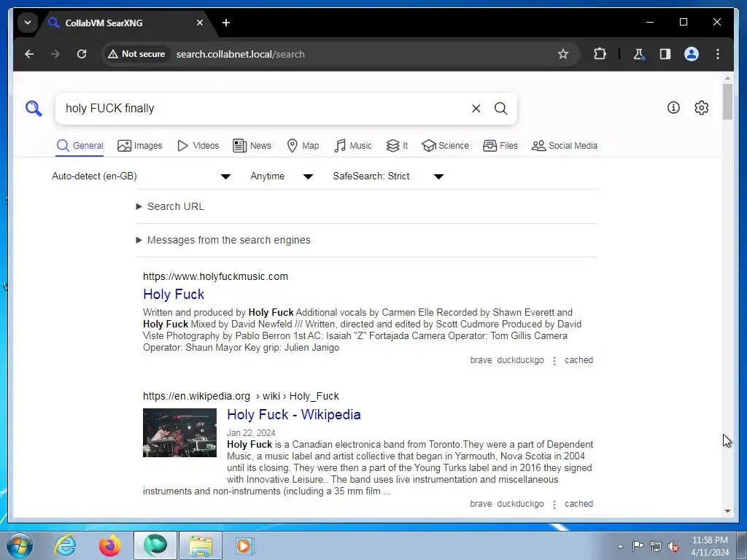Open the Holy Fuck - Wikipedia result link
Screen dimensions: 747x560
click(x=293, y=414)
